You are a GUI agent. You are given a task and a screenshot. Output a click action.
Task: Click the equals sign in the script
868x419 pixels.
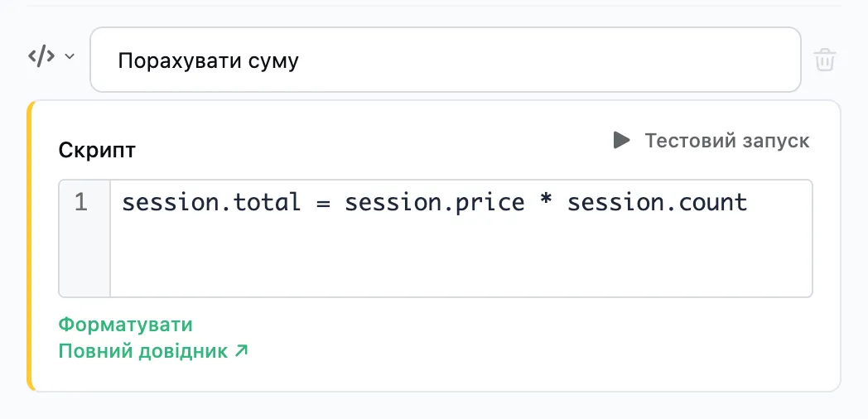pos(323,203)
